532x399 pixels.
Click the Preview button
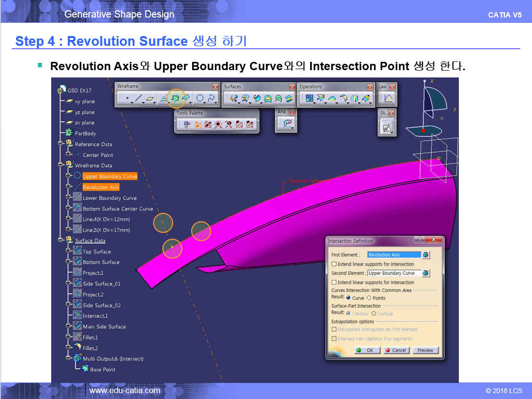[425, 350]
